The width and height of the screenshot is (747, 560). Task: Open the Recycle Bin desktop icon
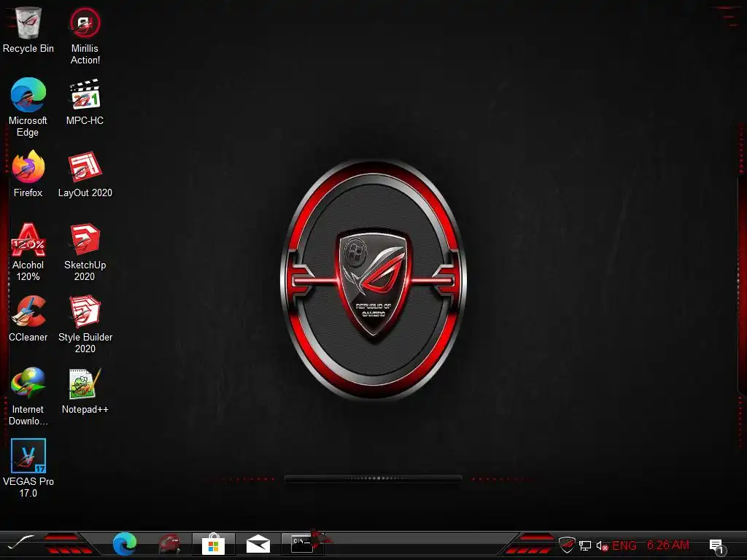(x=28, y=31)
